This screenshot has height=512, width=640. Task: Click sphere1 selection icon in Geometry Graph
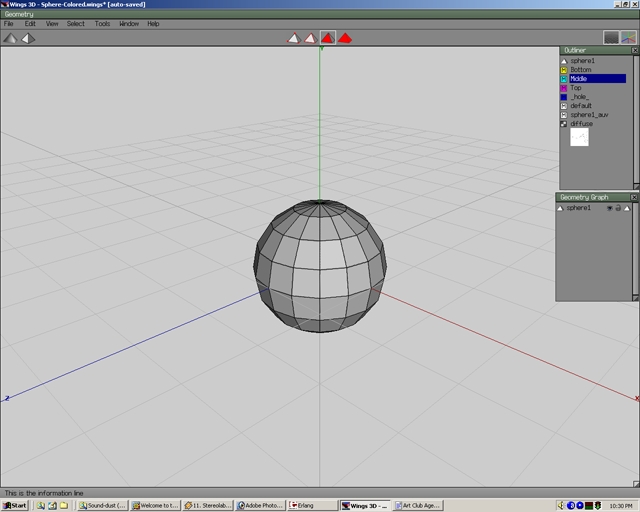(560, 208)
